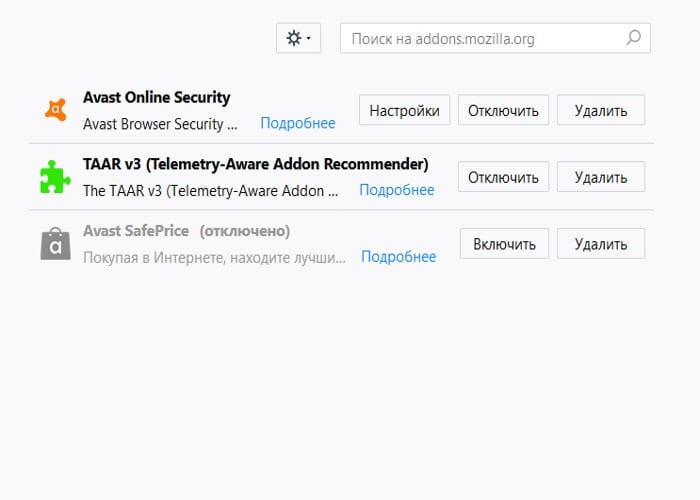Disable the TAAR v3 addon

click(504, 177)
